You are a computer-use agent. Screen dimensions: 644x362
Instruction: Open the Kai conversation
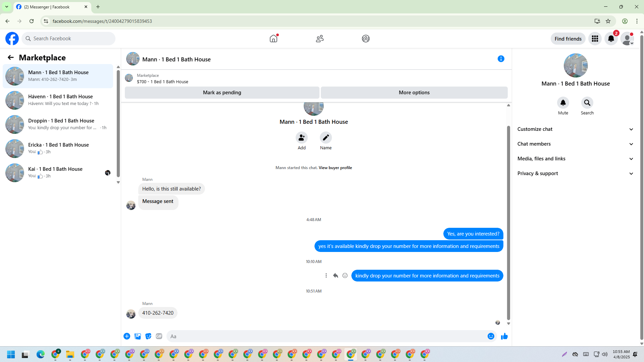coord(58,173)
